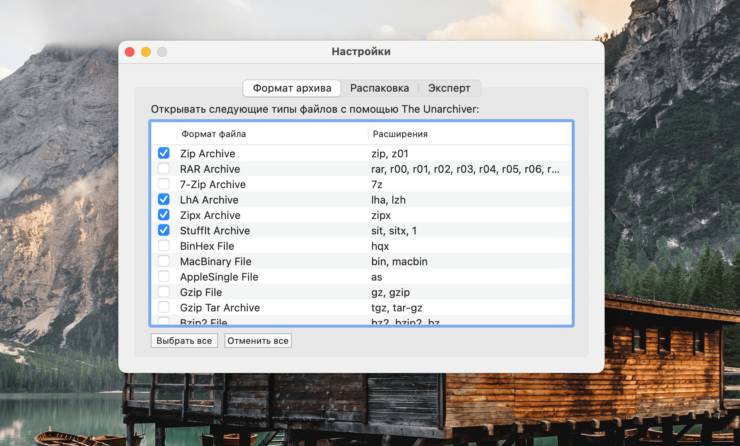
Task: Switch to the Распаковка tab
Action: coord(379,88)
